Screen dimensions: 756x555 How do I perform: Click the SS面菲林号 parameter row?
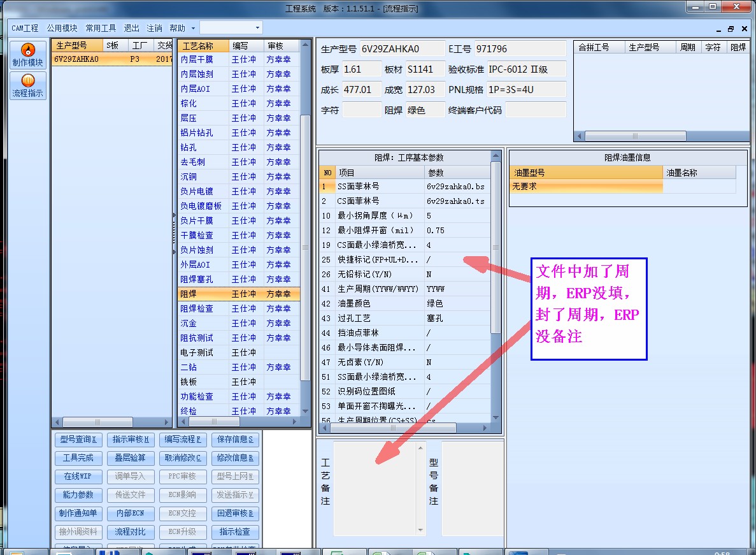click(405, 187)
